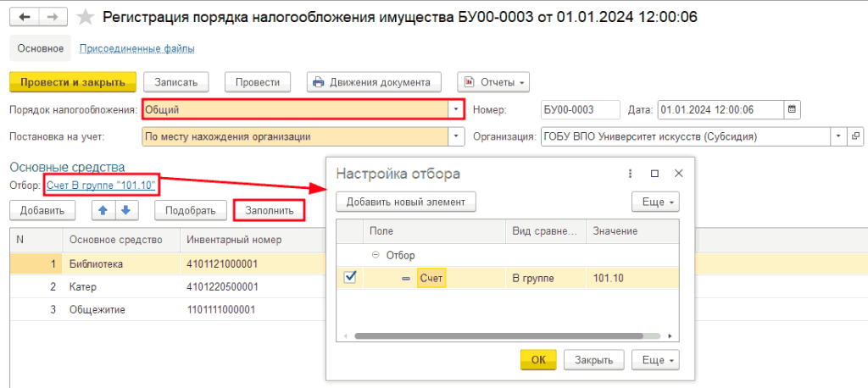Image resolution: width=868 pixels, height=388 pixels.
Task: Click the Дата input field
Action: [721, 109]
